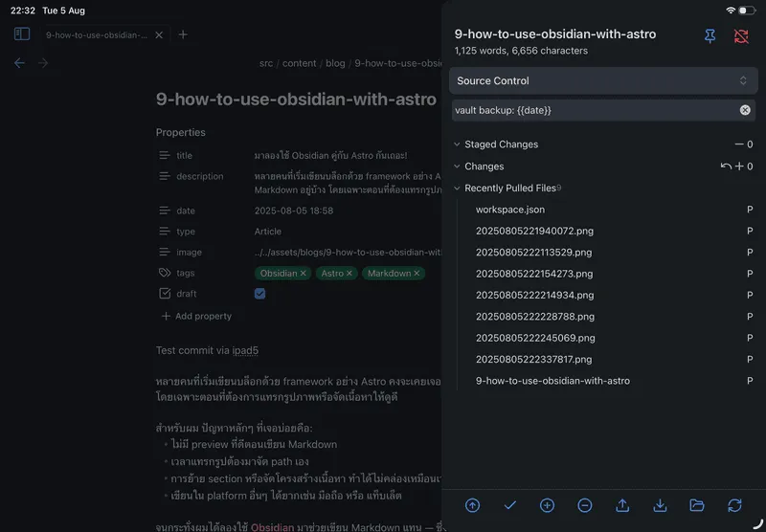Stage all changes with plus circle icon
Image resolution: width=766 pixels, height=532 pixels.
pos(547,505)
